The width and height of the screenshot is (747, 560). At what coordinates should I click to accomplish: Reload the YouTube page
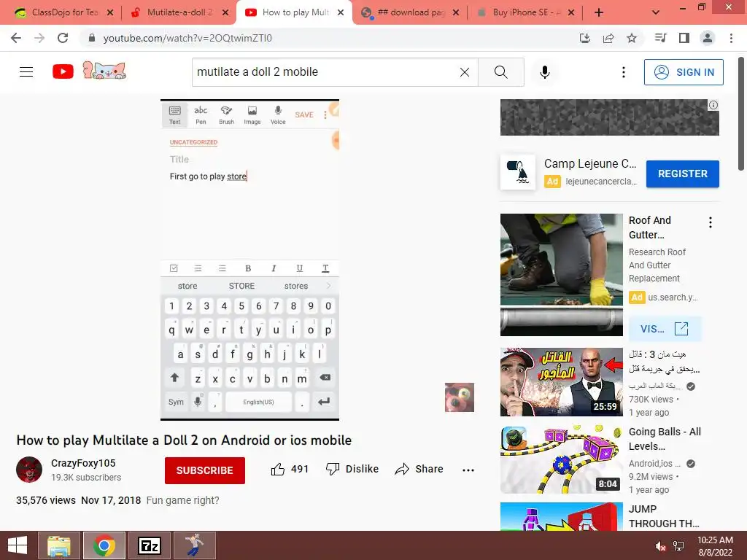click(63, 38)
